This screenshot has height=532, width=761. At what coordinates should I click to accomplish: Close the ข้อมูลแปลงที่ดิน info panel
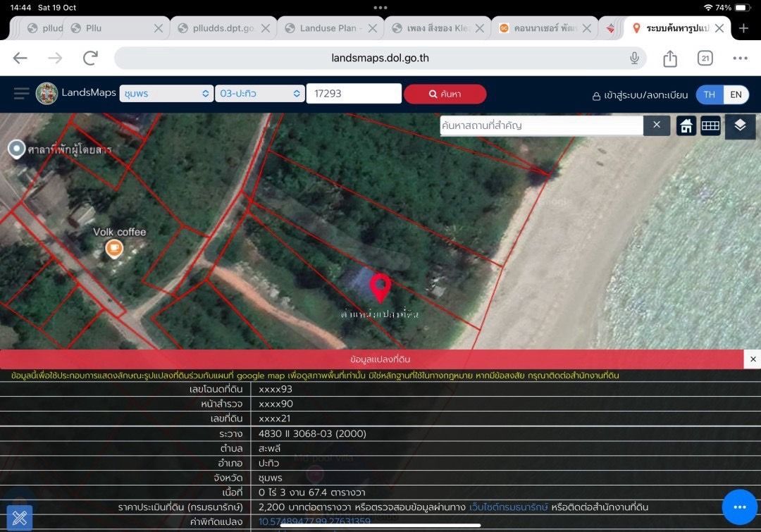(x=753, y=359)
